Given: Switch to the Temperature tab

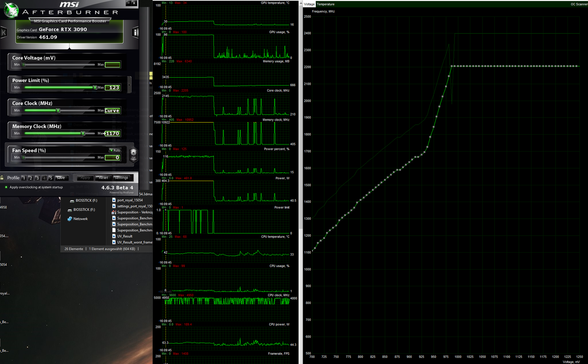Looking at the screenshot, I should pyautogui.click(x=326, y=4).
